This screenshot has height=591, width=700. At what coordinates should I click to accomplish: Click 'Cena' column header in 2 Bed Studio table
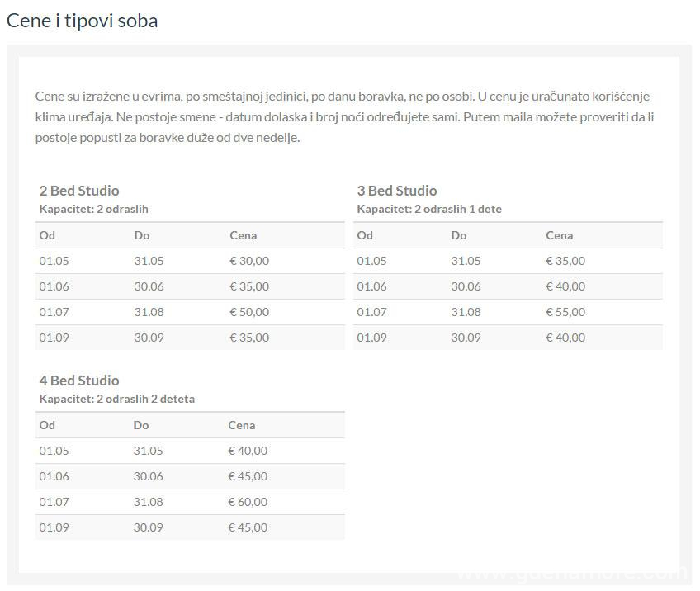244,235
